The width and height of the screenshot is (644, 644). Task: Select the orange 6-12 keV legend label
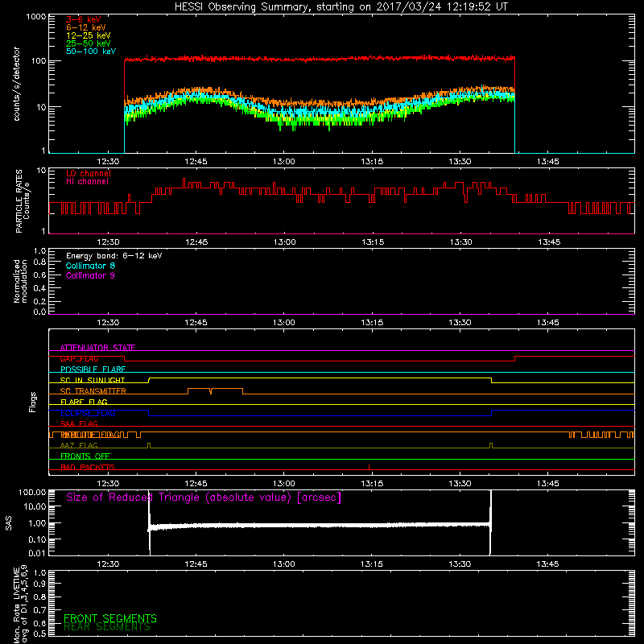[x=86, y=27]
